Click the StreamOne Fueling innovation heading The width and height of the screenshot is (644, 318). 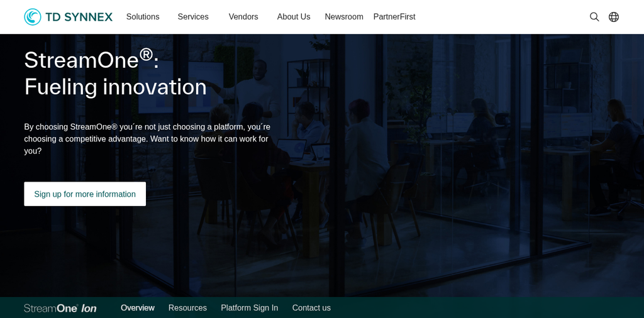pyautogui.click(x=116, y=73)
